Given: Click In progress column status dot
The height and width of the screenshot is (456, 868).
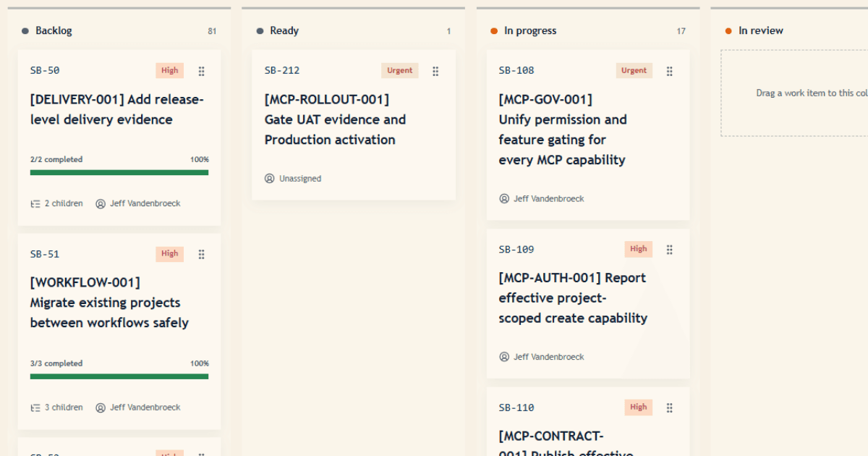Looking at the screenshot, I should 494,31.
